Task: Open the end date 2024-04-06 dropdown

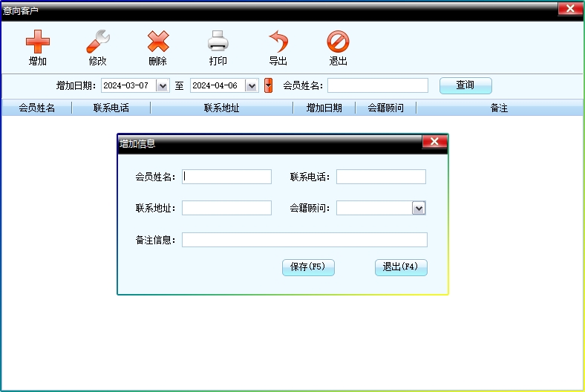Action: pyautogui.click(x=252, y=85)
